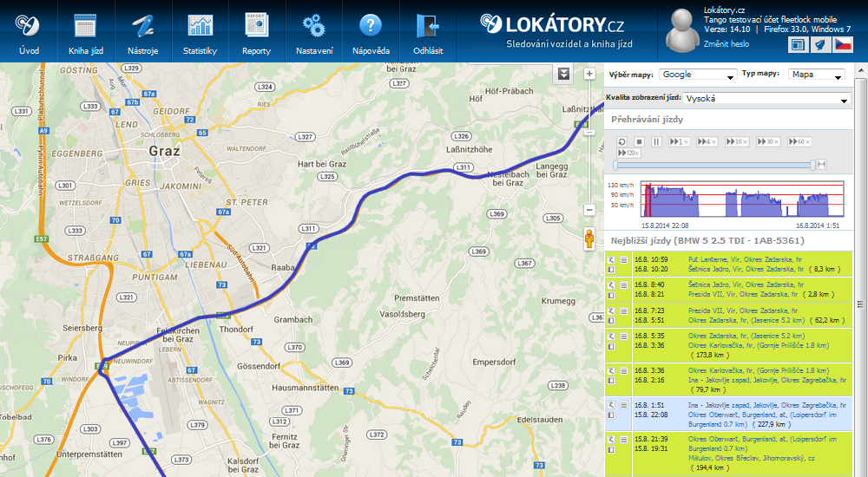Click the layout panel icon in the header
The height and width of the screenshot is (477, 868).
[x=798, y=45]
